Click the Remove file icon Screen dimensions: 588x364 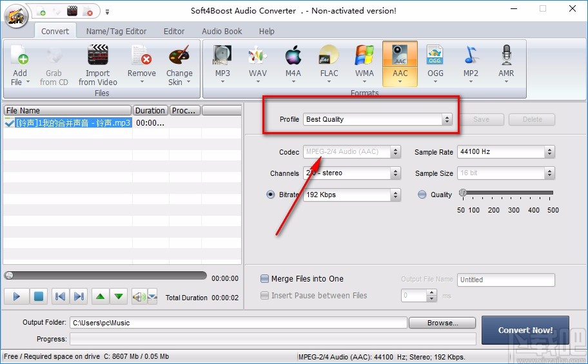(141, 55)
